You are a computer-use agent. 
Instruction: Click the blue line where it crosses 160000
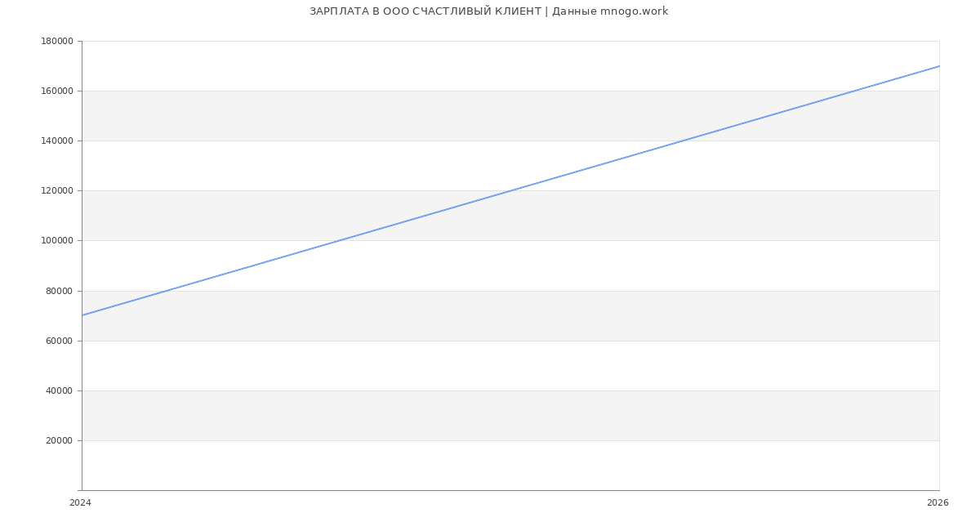853,91
